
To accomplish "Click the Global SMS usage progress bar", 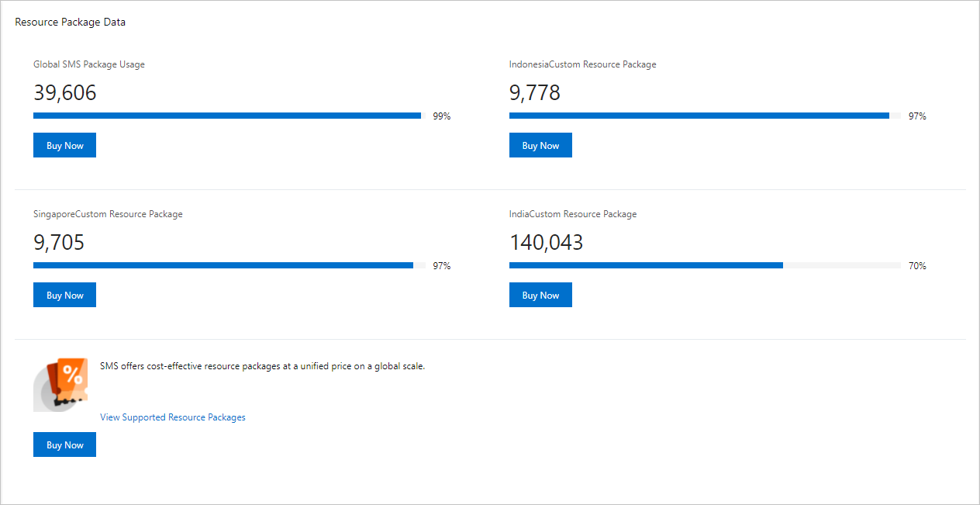I will pyautogui.click(x=229, y=116).
